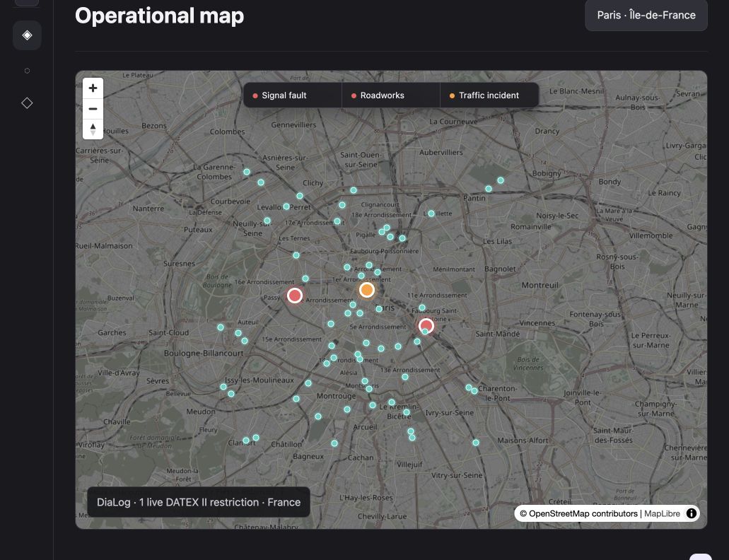
Task: Open the Paris · Île-de-France region selector
Action: (646, 16)
